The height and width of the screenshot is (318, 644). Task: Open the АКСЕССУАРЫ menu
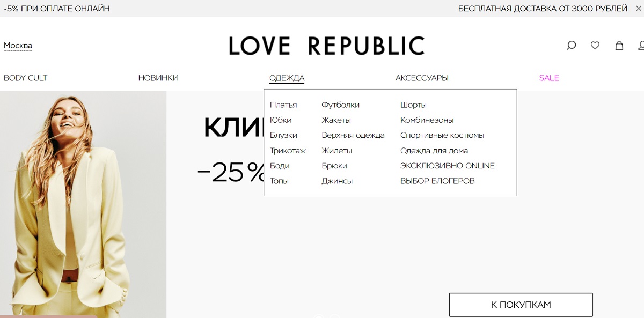422,78
